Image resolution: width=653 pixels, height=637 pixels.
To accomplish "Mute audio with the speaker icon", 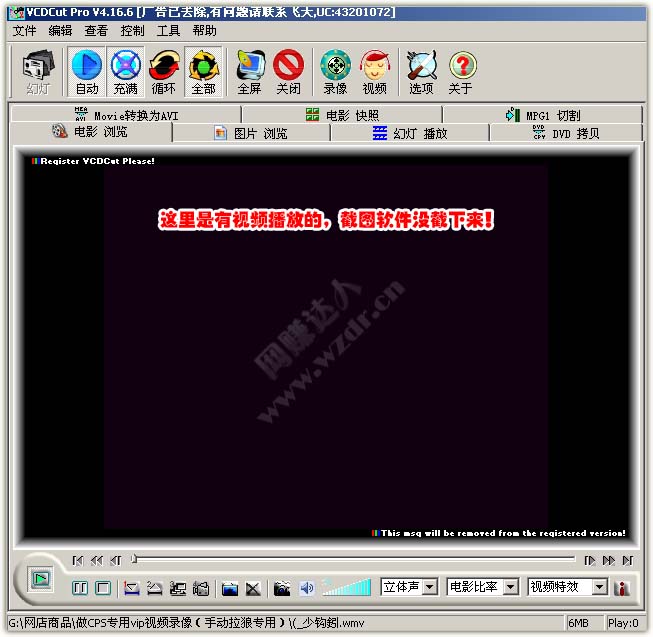I will point(307,588).
